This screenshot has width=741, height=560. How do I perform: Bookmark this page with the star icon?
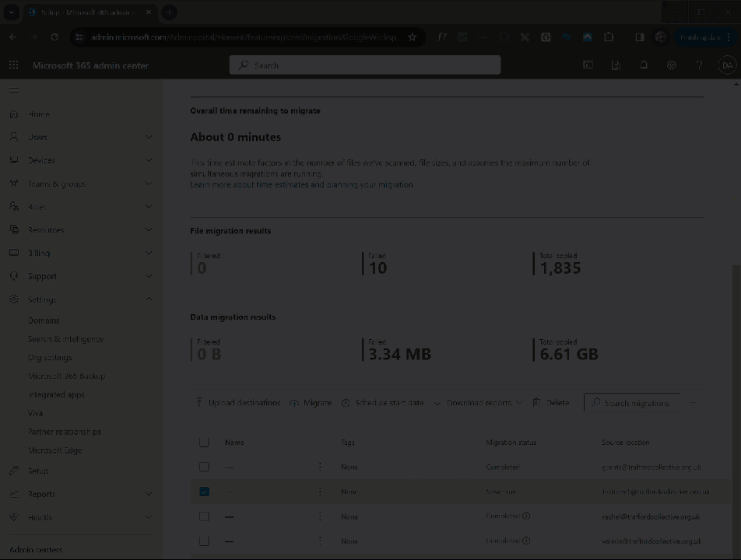(412, 37)
